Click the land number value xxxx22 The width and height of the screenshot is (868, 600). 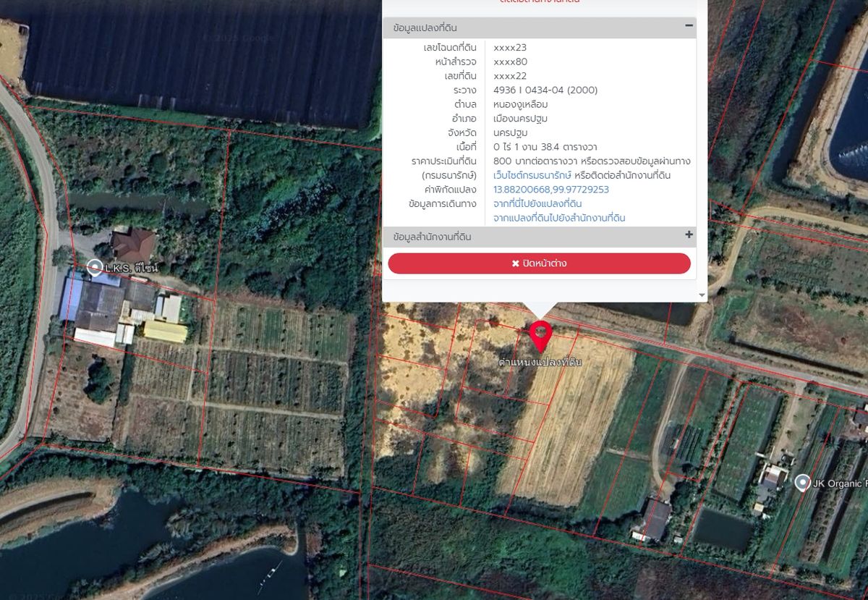pos(510,76)
